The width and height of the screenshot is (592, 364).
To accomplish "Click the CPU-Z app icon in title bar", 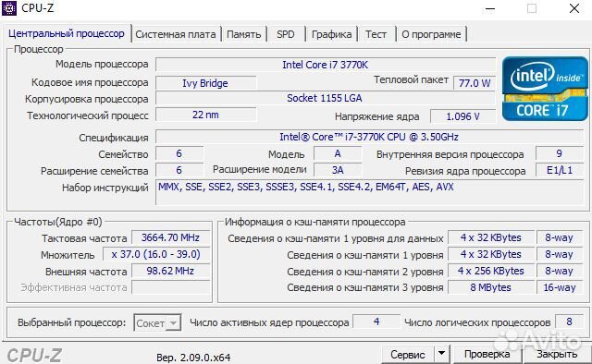I will [x=9, y=8].
